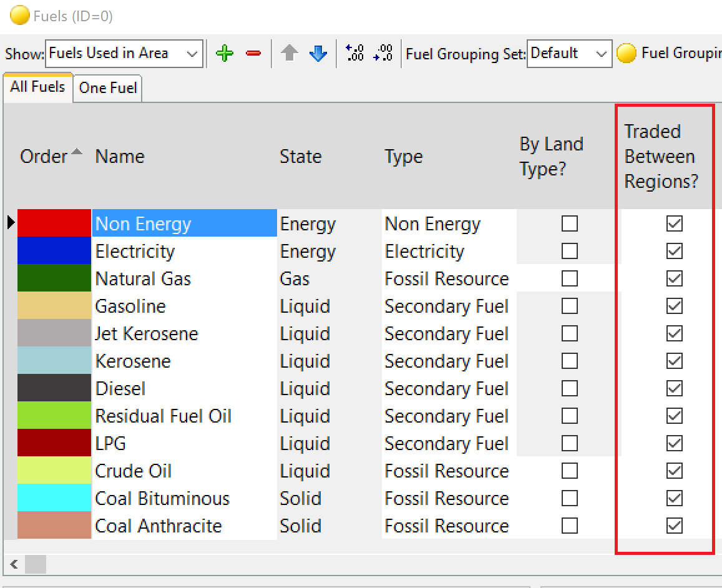Toggle By Land Type for Gasoline
The width and height of the screenshot is (722, 588).
(570, 306)
